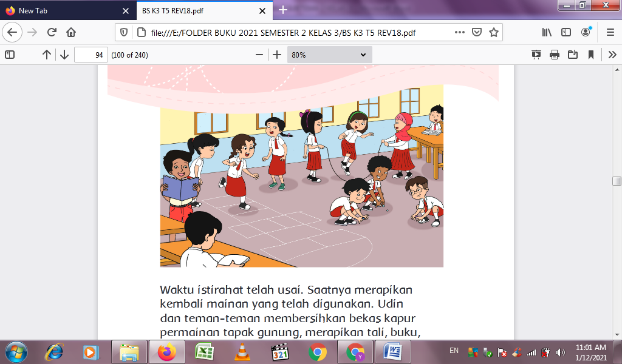Open the second Chrome profile taskbar icon

point(355,352)
